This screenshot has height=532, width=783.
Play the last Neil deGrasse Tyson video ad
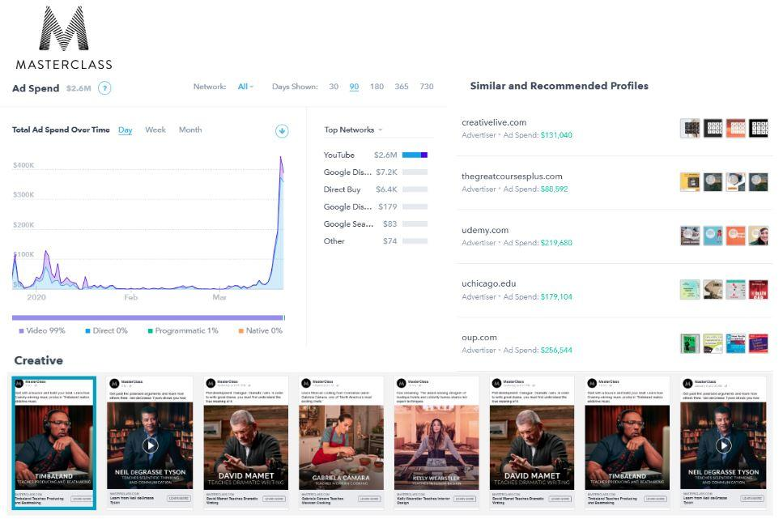tap(723, 445)
